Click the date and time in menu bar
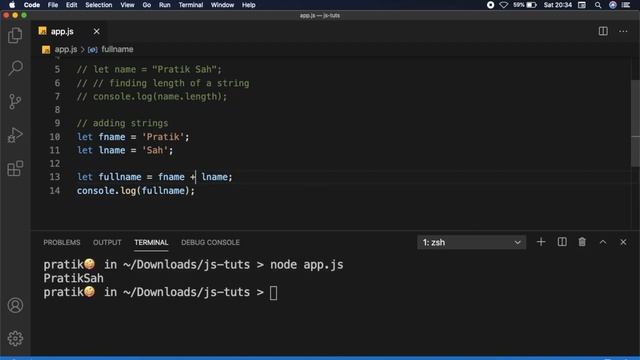640x360 pixels. click(558, 5)
